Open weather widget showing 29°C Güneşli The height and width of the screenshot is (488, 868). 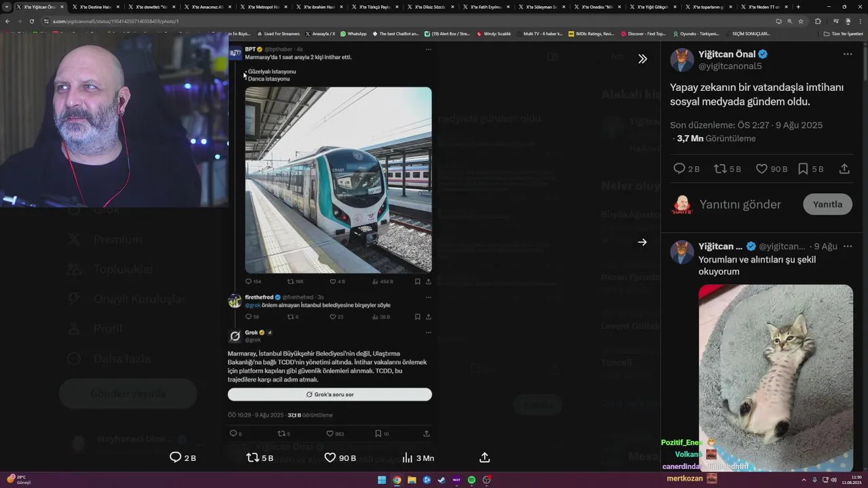[x=18, y=480]
